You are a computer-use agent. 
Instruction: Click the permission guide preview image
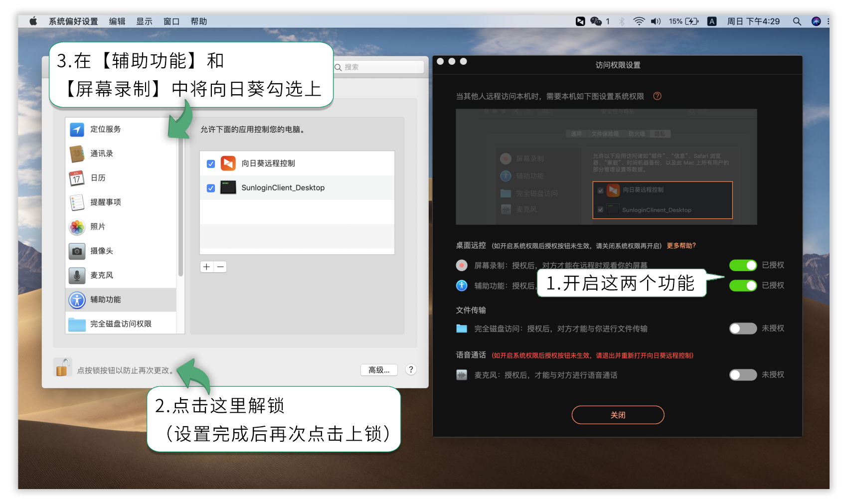606,167
